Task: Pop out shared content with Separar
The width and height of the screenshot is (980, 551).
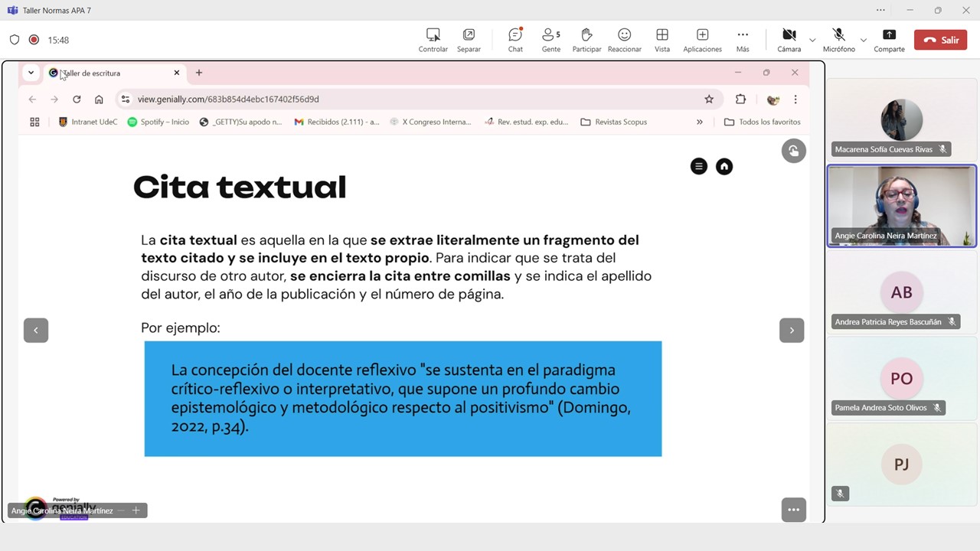Action: [x=469, y=40]
